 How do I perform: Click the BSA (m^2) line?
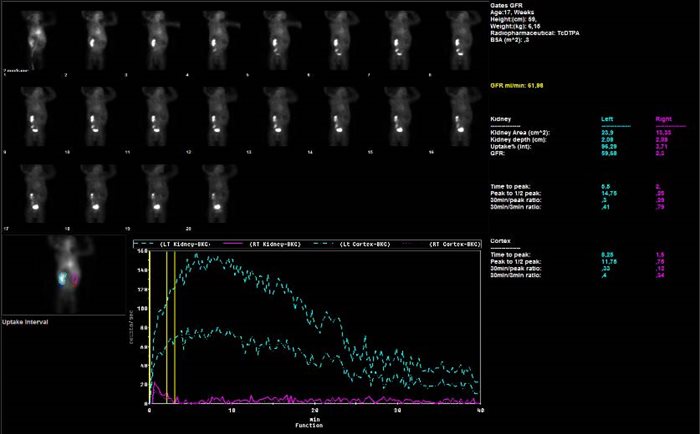click(510, 40)
